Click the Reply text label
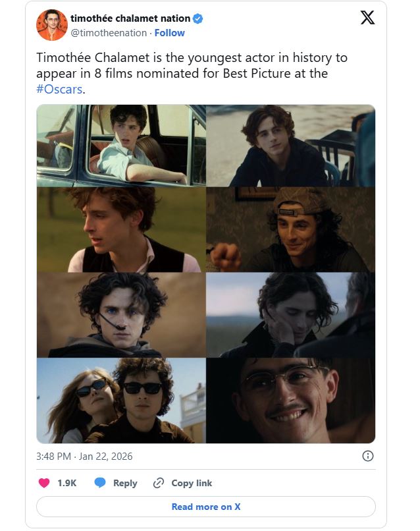This screenshot has width=420, height=531. [125, 483]
